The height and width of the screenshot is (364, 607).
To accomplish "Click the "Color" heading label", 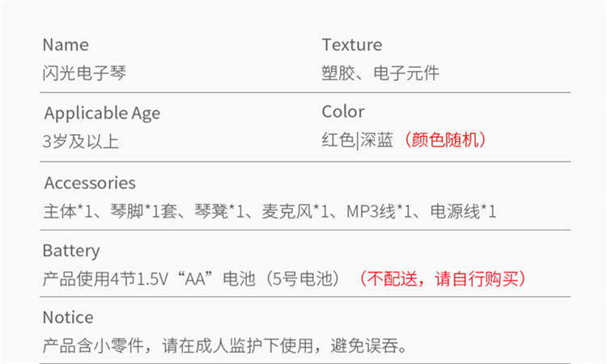I will 343,112.
